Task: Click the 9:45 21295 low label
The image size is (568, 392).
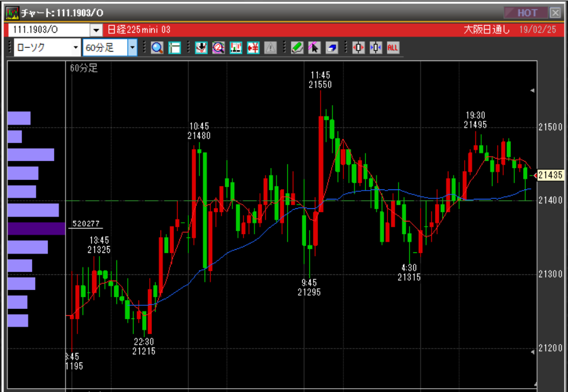Action: [x=309, y=288]
